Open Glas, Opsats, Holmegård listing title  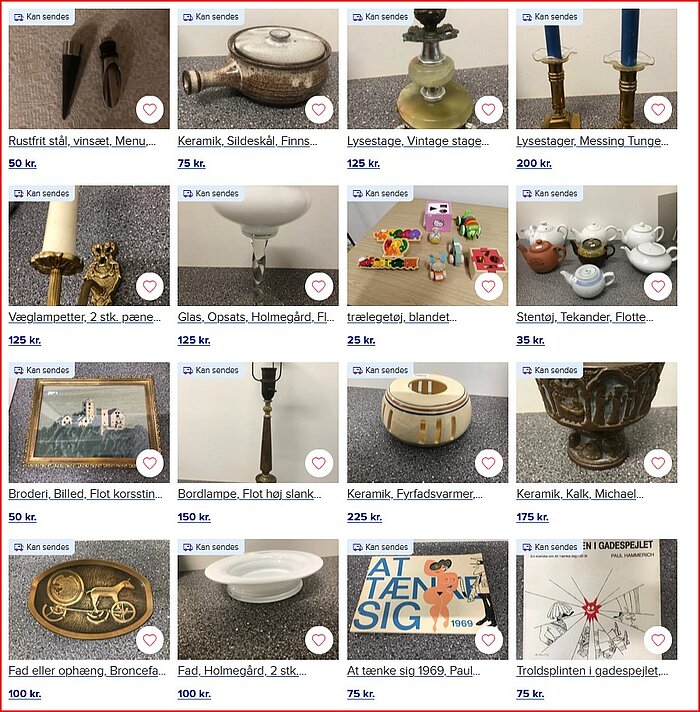tap(256, 317)
